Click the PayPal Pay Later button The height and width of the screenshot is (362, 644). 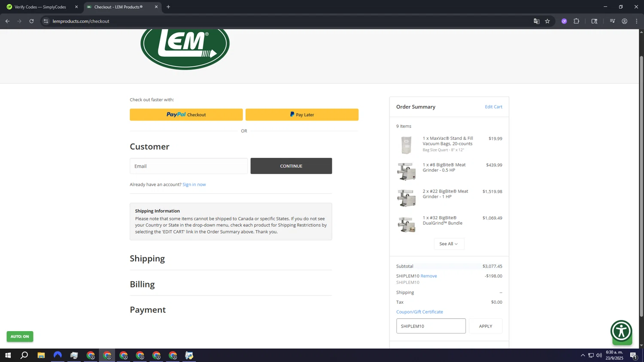pyautogui.click(x=302, y=115)
